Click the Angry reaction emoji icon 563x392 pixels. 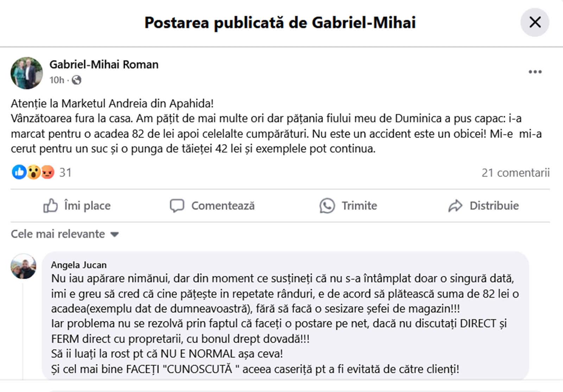48,172
